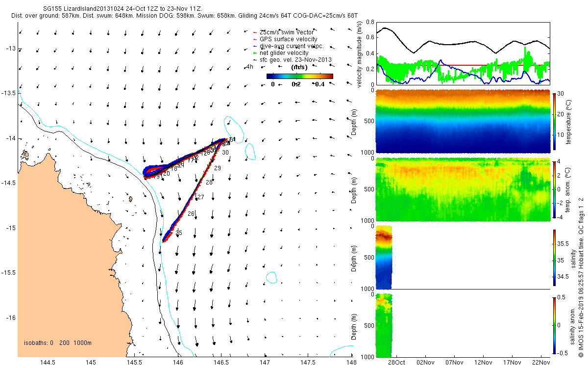Click longitude tick label 144.5

coord(47,363)
